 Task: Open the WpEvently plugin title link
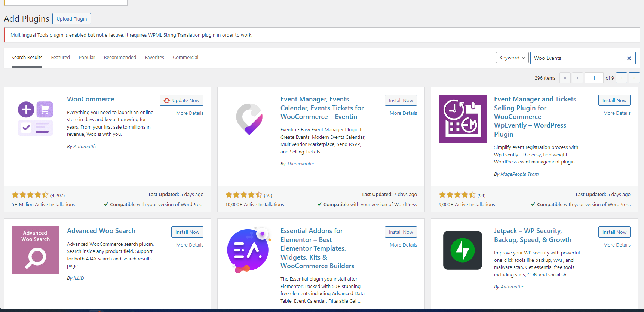(535, 117)
